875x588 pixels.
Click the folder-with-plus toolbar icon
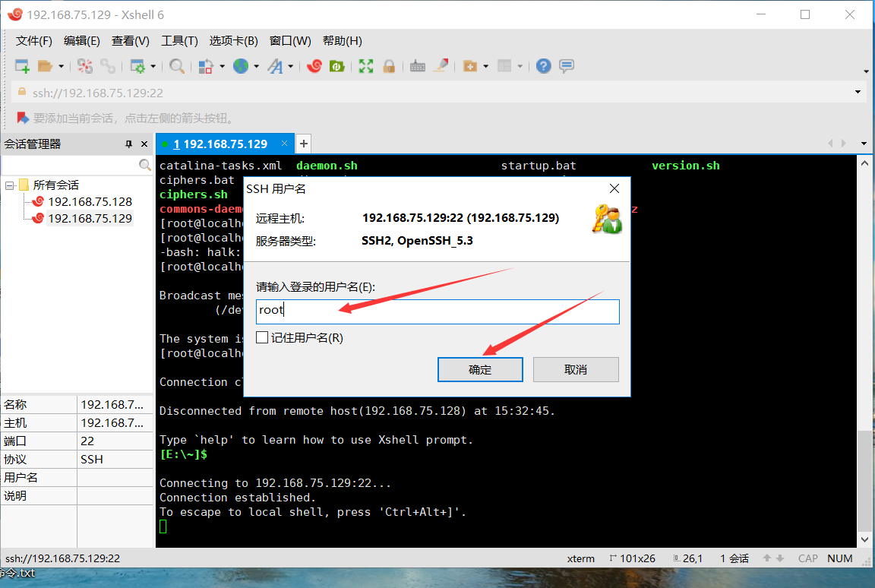tap(470, 66)
